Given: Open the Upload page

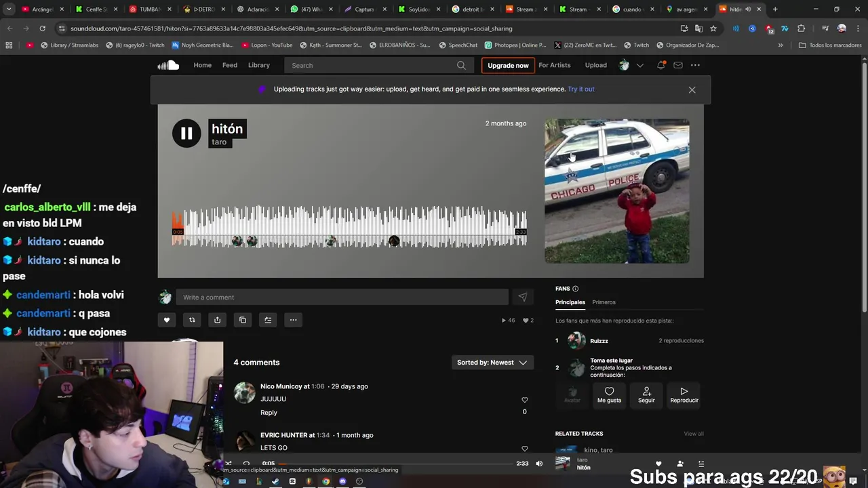Looking at the screenshot, I should 596,65.
